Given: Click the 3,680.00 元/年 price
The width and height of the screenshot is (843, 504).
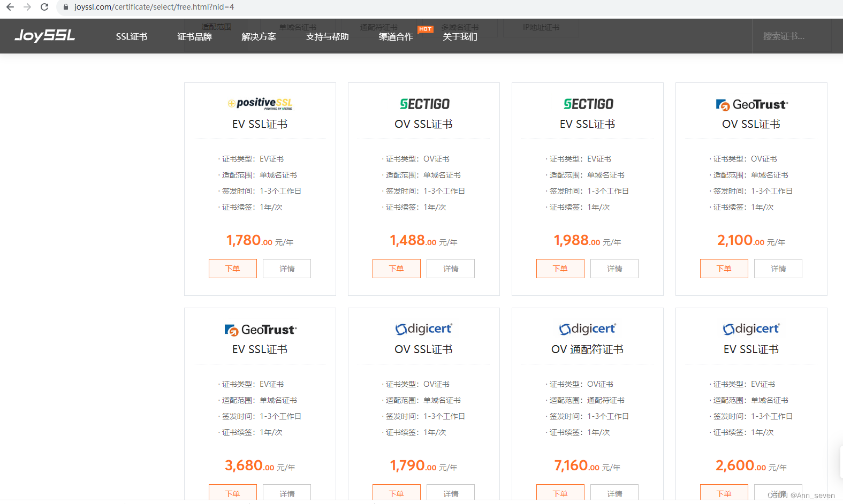Looking at the screenshot, I should (x=260, y=466).
